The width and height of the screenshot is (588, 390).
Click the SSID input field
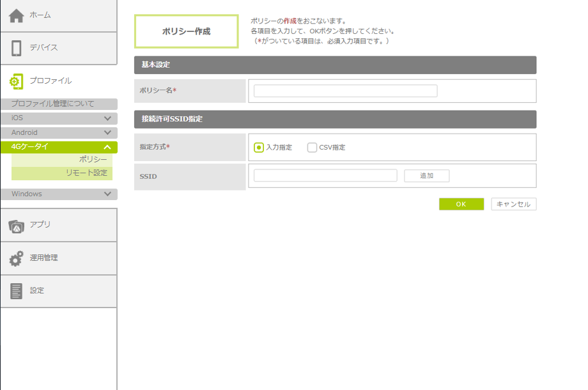coord(325,176)
